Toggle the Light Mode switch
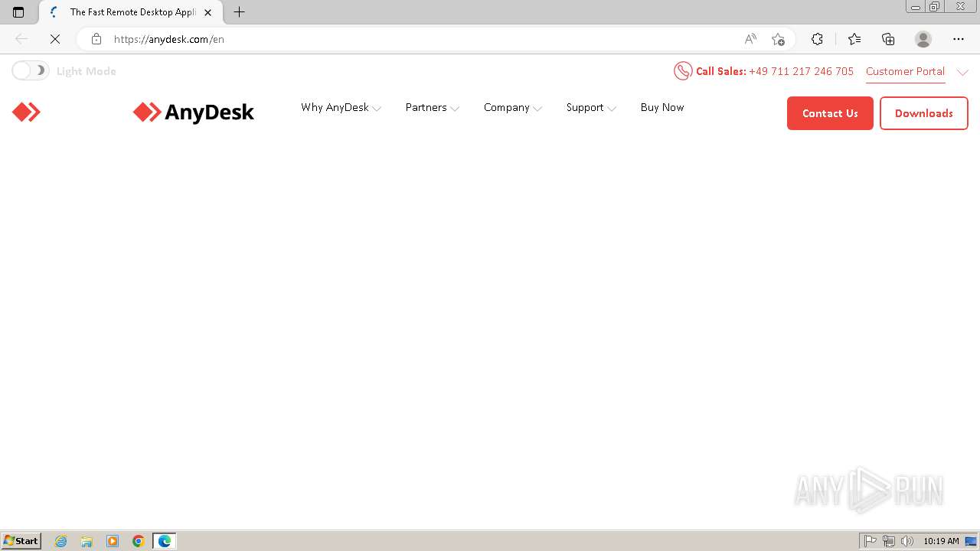980x551 pixels. (x=31, y=71)
